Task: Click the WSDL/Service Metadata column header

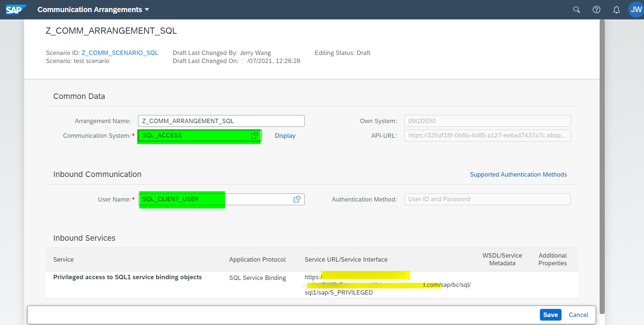Action: pyautogui.click(x=502, y=259)
